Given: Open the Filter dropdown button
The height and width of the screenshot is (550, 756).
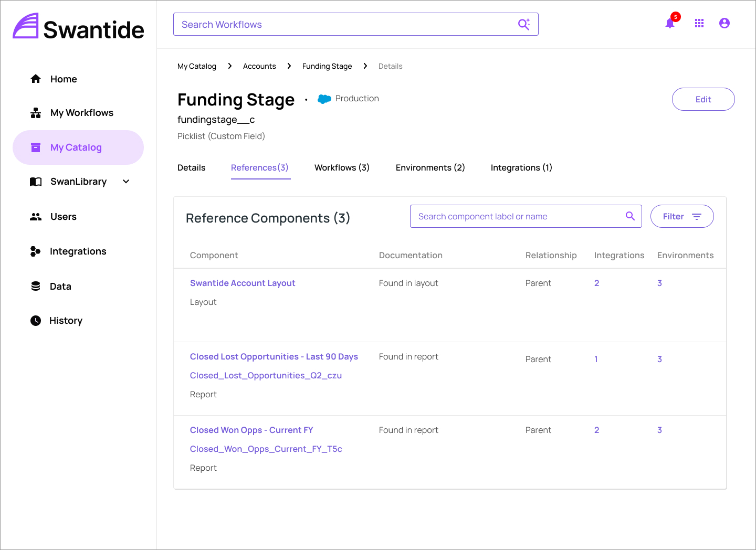Looking at the screenshot, I should (x=681, y=216).
